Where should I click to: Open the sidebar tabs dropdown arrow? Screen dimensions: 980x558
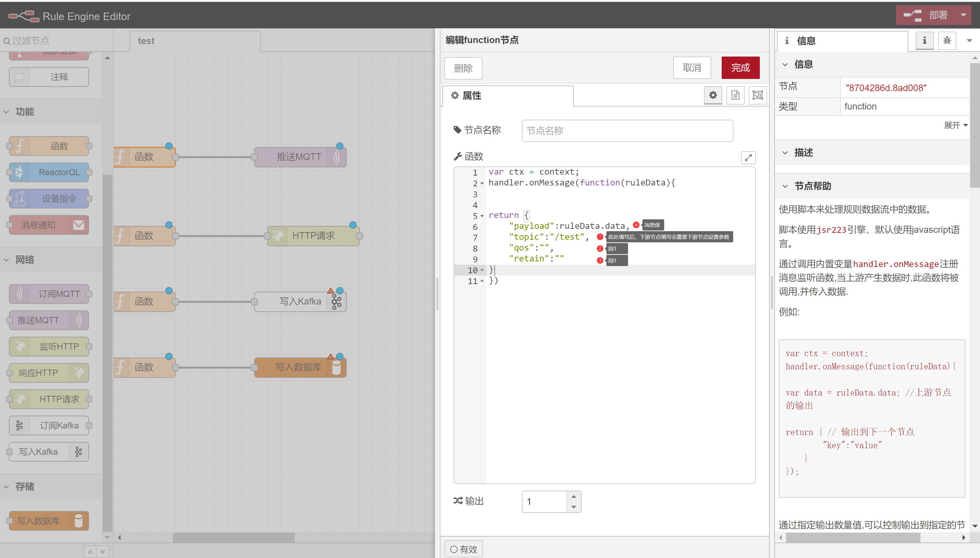point(969,41)
